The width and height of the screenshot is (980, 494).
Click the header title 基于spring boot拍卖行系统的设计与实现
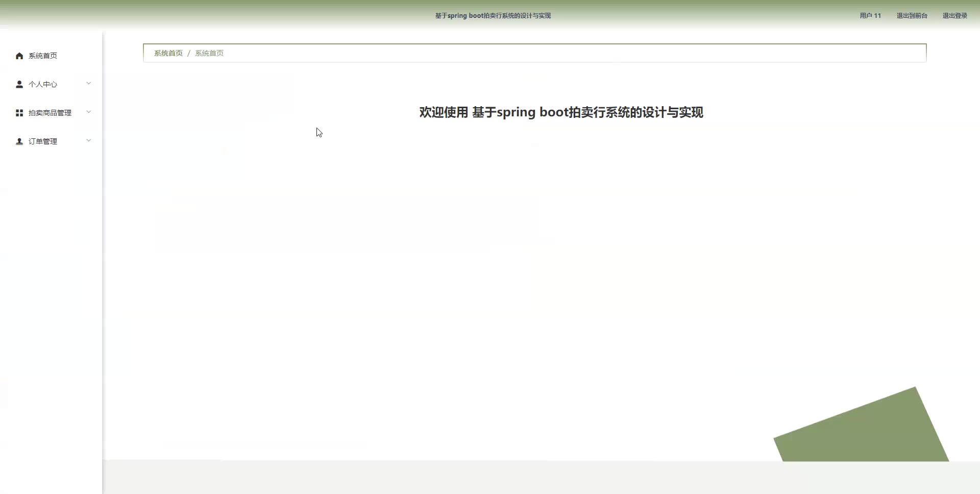(493, 16)
